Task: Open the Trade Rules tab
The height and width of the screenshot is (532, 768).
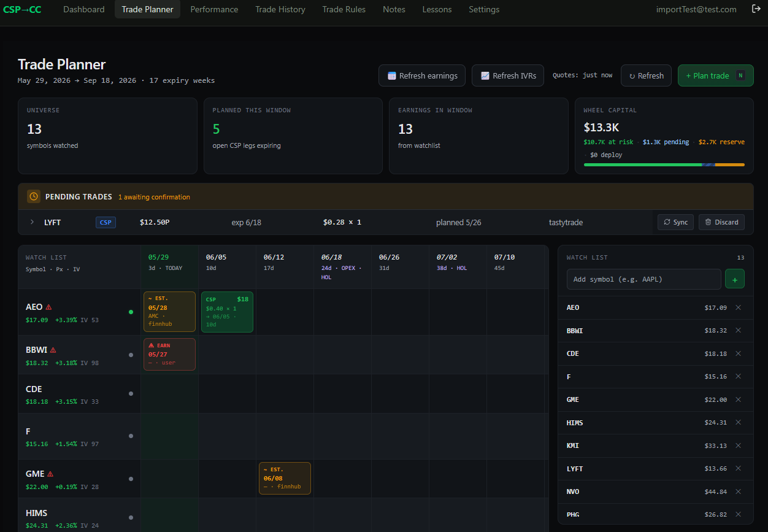Action: [x=344, y=9]
